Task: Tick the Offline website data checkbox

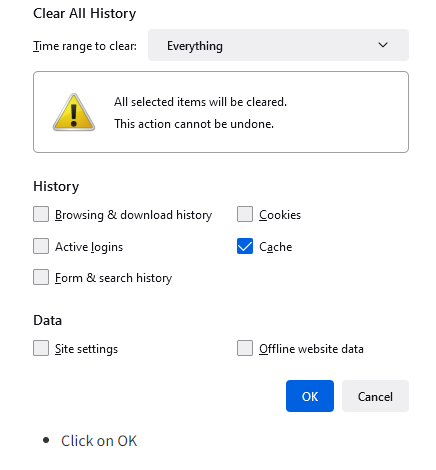Action: (x=245, y=348)
